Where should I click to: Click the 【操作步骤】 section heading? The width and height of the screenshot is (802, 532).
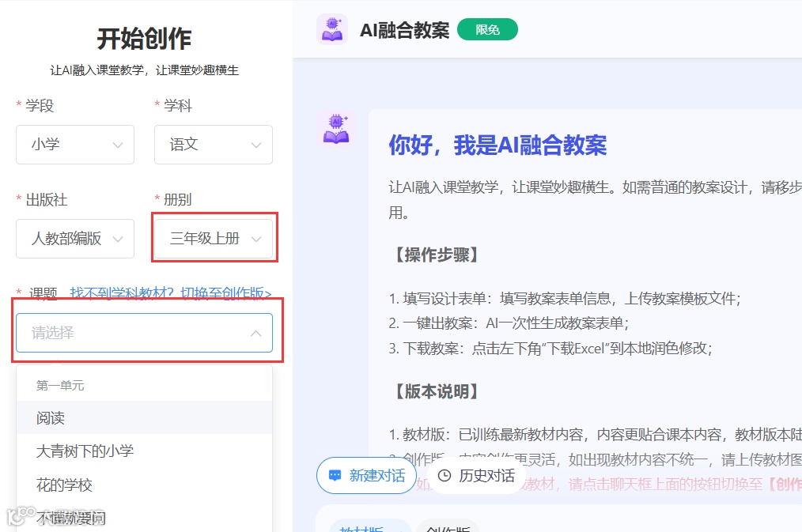(x=437, y=255)
